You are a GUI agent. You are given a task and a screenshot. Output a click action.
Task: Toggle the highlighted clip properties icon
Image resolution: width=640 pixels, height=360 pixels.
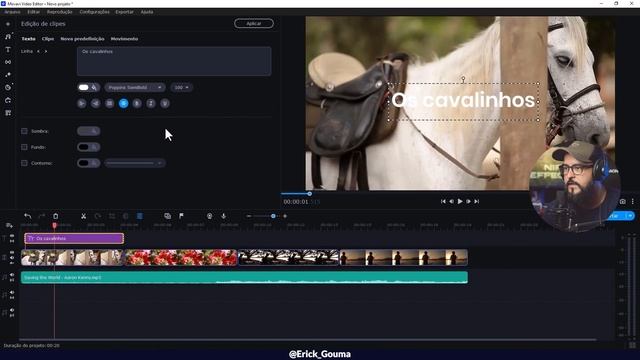(x=140, y=216)
